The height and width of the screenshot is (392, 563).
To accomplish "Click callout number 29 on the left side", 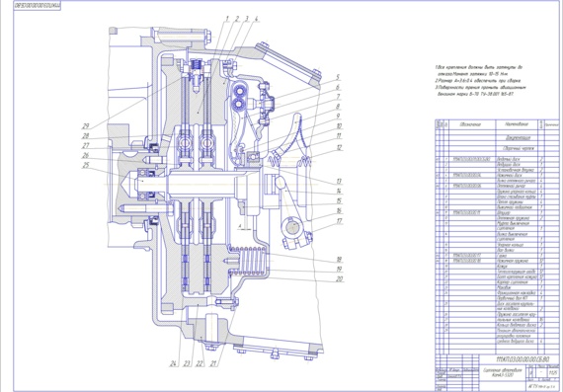I will [x=86, y=126].
